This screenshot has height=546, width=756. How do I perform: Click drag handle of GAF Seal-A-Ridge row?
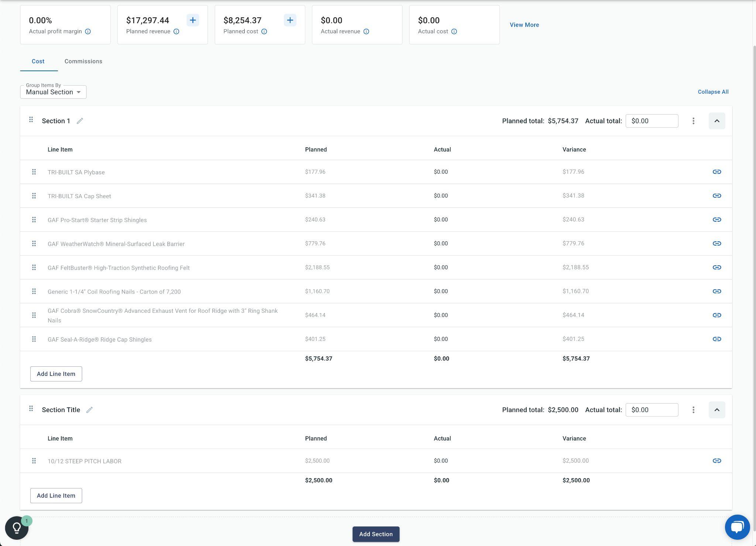tap(34, 339)
